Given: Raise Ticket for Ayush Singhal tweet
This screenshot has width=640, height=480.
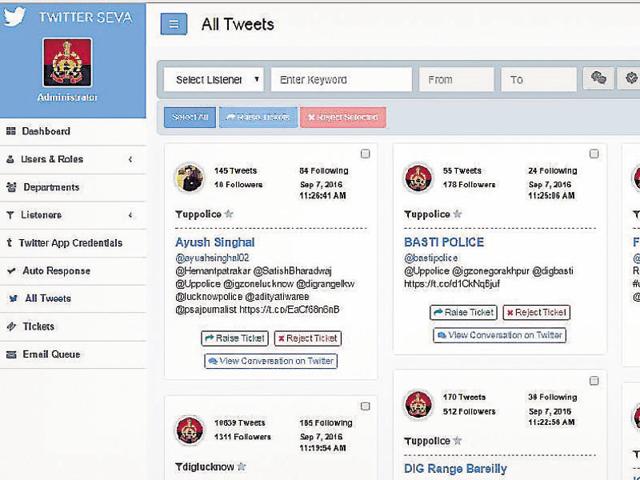Looking at the screenshot, I should pos(235,338).
